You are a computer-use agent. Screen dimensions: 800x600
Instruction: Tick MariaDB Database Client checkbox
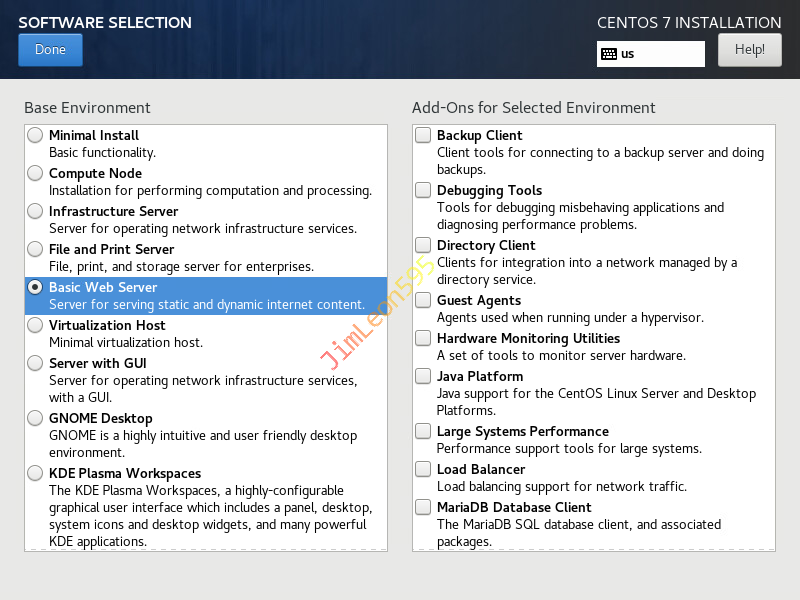click(423, 507)
